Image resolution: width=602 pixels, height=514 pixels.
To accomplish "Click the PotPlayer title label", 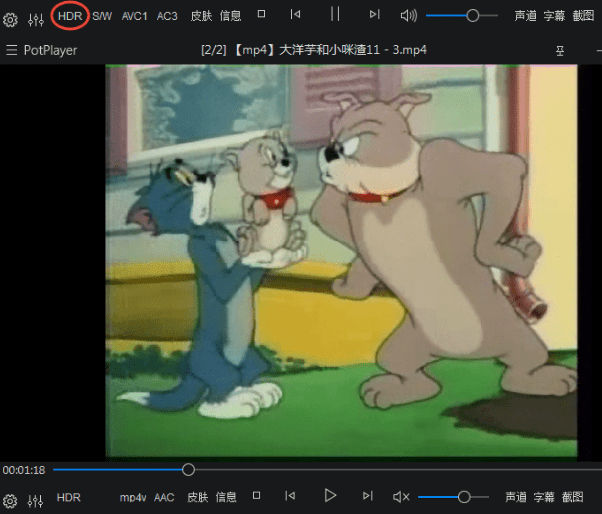I will tap(50, 50).
